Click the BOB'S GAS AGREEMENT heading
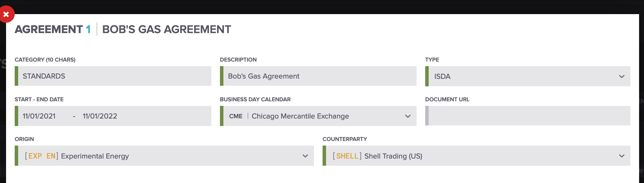Screen dimensions: 644x183 [167, 29]
